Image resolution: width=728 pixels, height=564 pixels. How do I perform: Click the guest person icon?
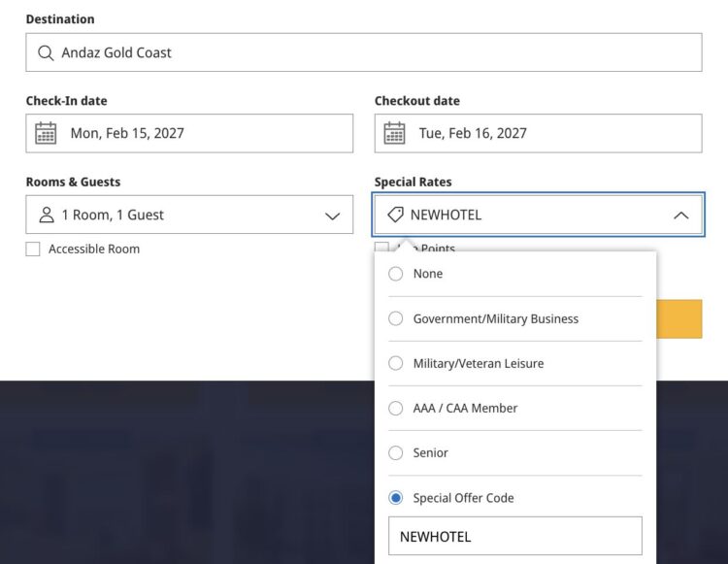coord(47,215)
